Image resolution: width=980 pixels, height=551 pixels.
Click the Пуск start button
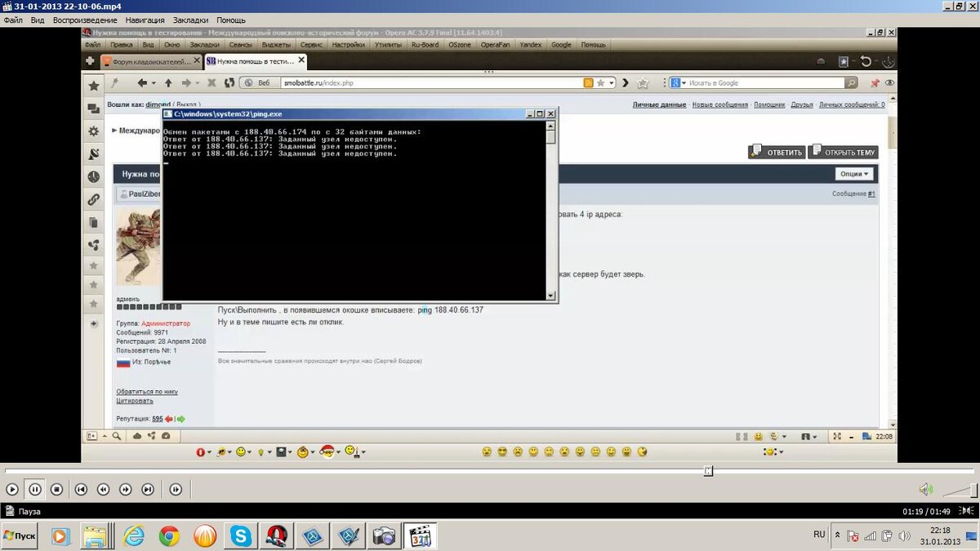pyautogui.click(x=20, y=535)
